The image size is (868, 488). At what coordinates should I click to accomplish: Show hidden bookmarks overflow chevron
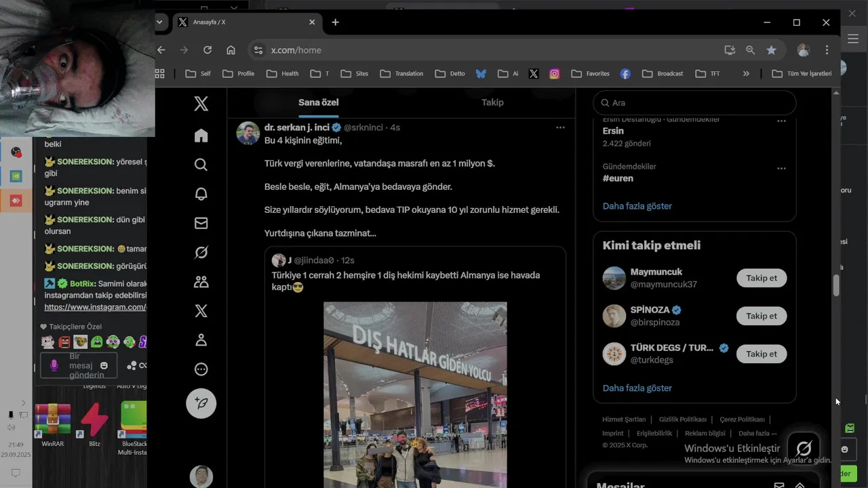point(746,73)
